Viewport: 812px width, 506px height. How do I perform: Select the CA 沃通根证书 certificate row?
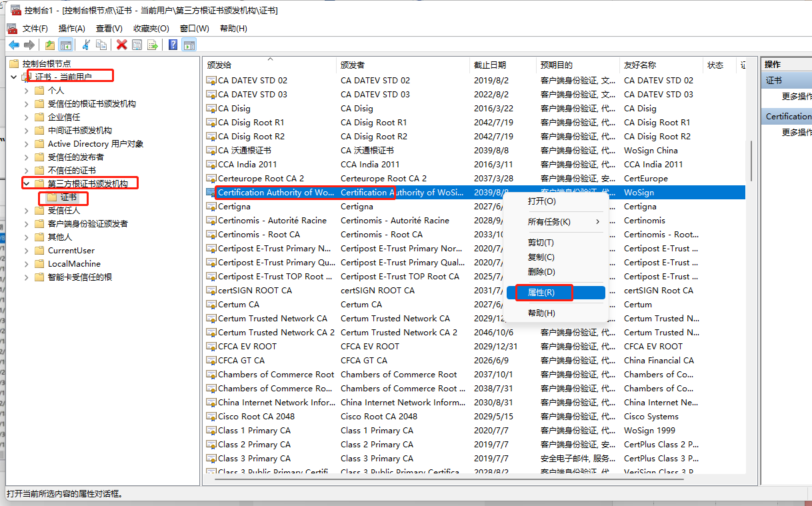click(475, 150)
